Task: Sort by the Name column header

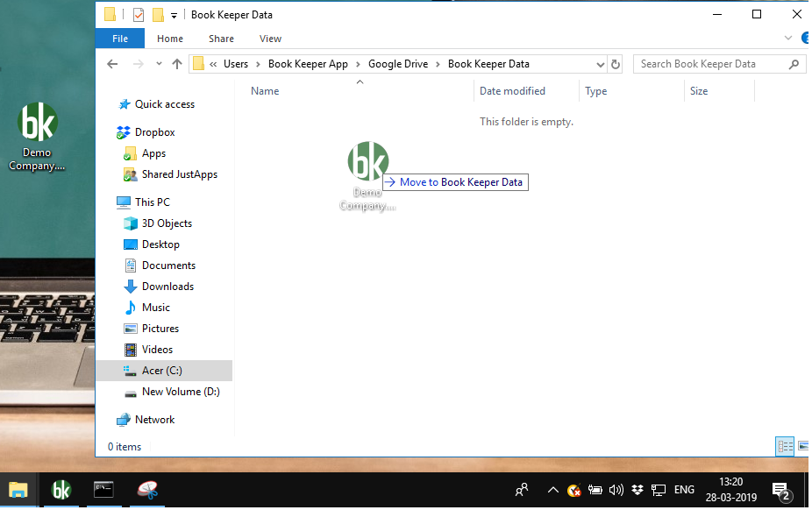Action: click(x=265, y=91)
